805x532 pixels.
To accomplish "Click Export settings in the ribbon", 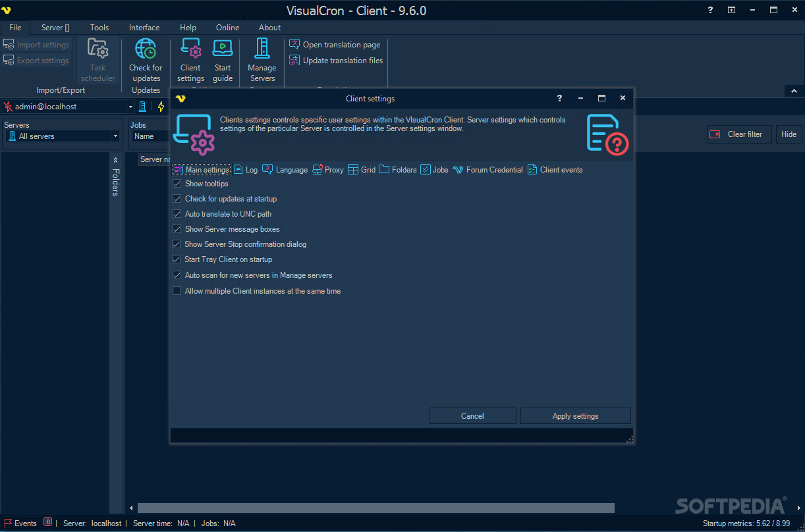I will click(36, 61).
